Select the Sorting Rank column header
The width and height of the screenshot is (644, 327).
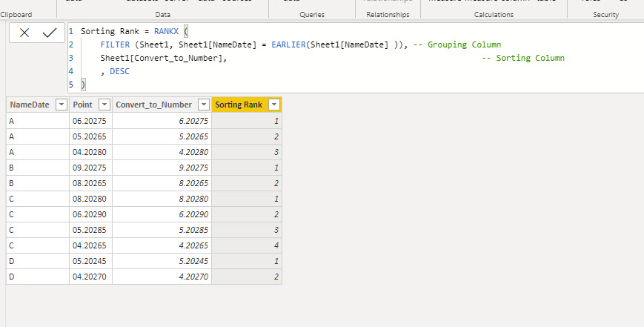pyautogui.click(x=247, y=105)
